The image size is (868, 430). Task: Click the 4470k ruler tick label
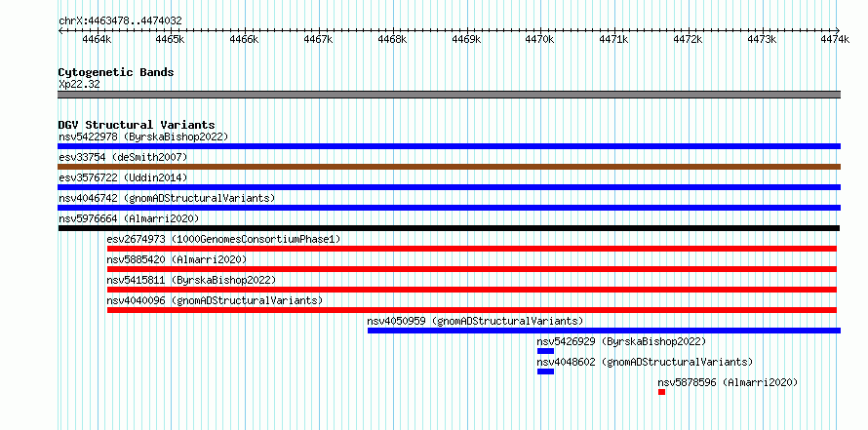540,39
